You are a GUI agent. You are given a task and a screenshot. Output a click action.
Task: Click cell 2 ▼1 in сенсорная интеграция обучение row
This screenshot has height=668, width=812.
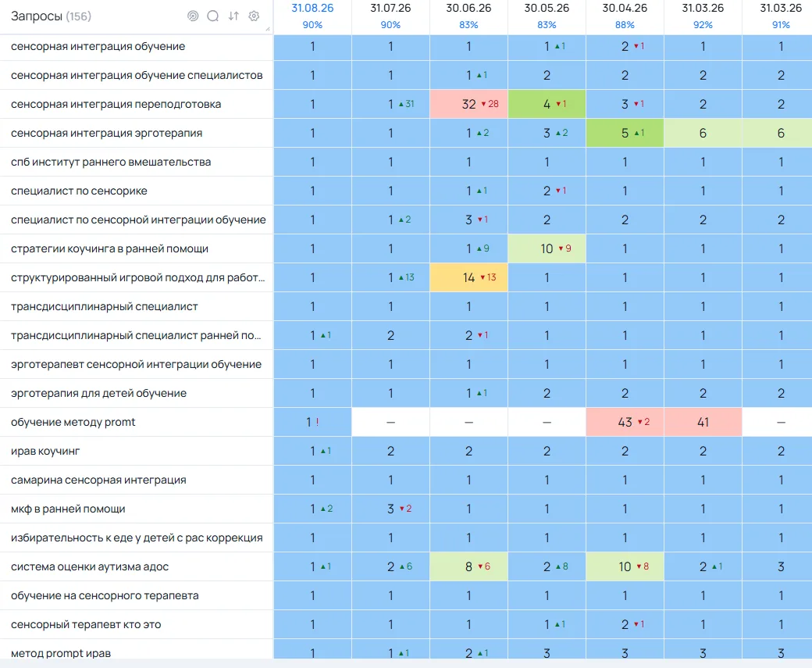click(625, 47)
